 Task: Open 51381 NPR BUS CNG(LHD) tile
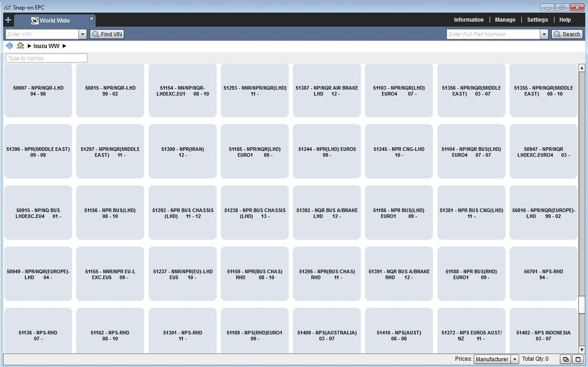(471, 213)
